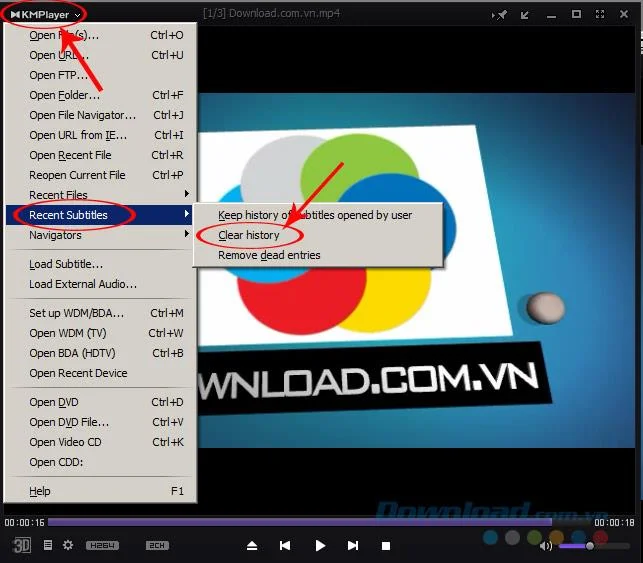Click total duration 00:00:18

(614, 522)
